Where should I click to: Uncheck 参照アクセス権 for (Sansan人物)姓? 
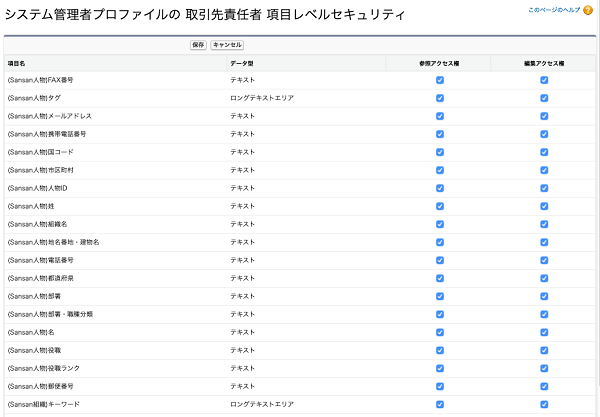(440, 206)
